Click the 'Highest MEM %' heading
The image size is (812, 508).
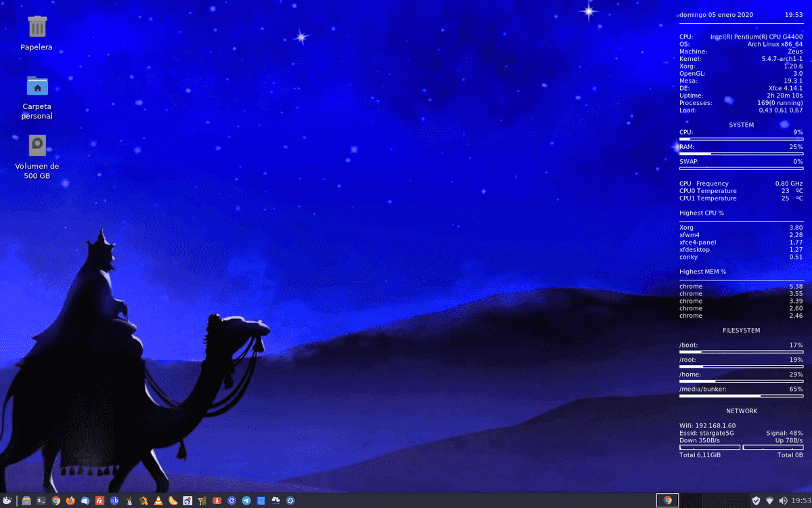[x=702, y=272]
